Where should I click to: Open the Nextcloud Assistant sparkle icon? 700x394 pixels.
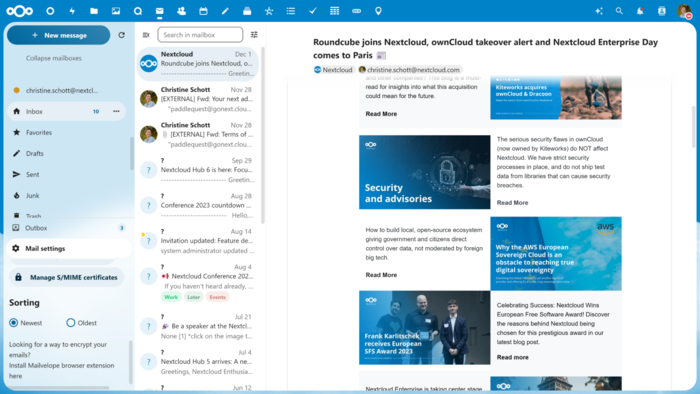point(599,11)
